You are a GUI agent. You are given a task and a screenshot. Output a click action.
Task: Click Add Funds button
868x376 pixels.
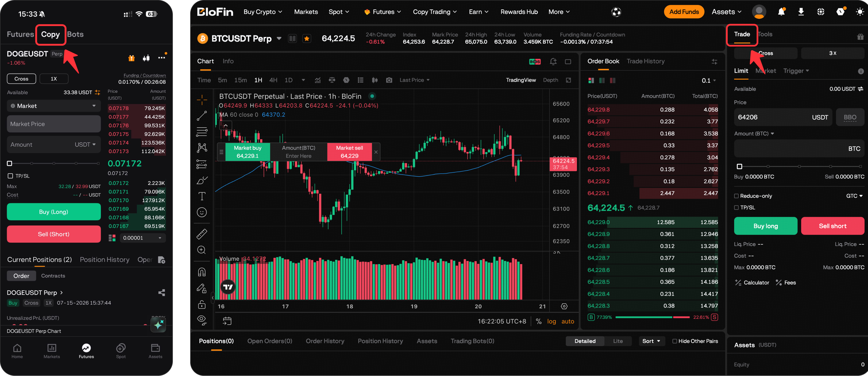(x=684, y=12)
